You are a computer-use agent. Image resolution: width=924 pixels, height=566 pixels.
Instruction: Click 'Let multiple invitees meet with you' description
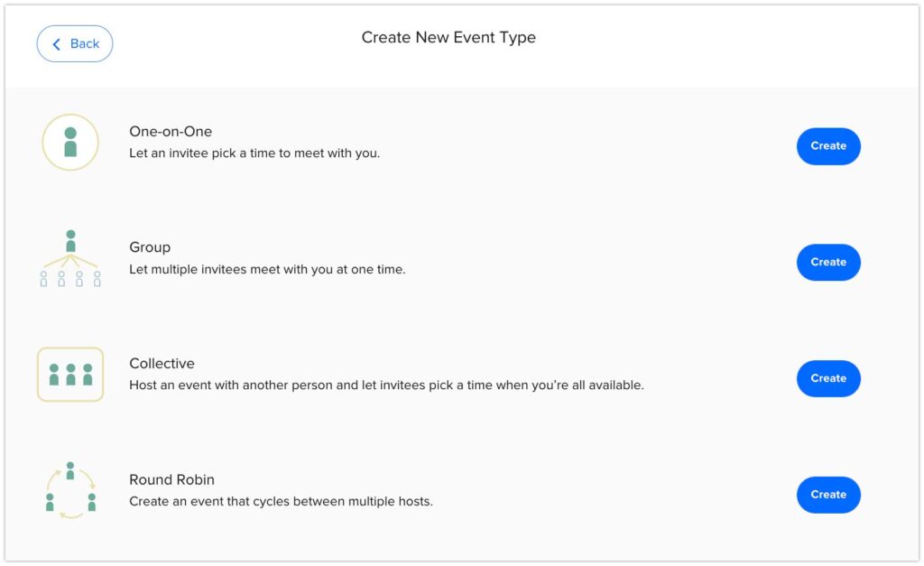(x=267, y=269)
